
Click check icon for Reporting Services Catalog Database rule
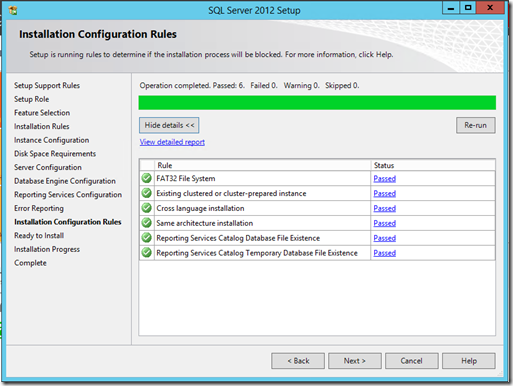pos(146,238)
